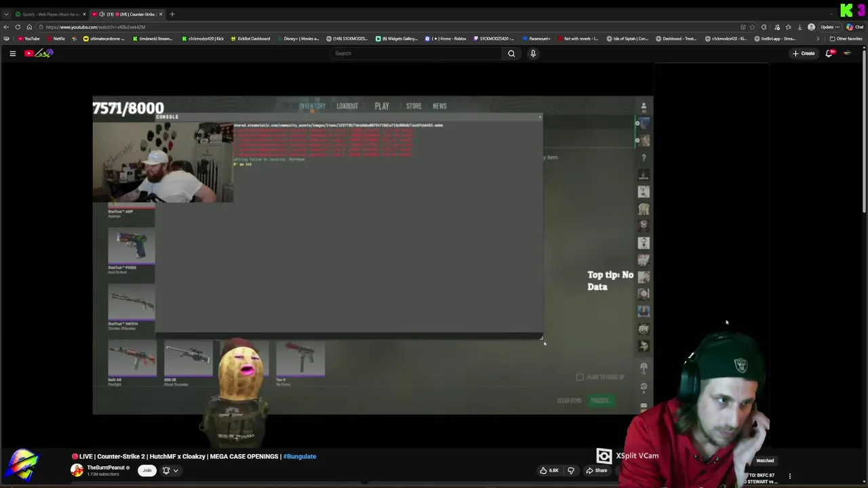Expand the favorites bar overflow chevron
This screenshot has height=488, width=868.
[x=818, y=39]
